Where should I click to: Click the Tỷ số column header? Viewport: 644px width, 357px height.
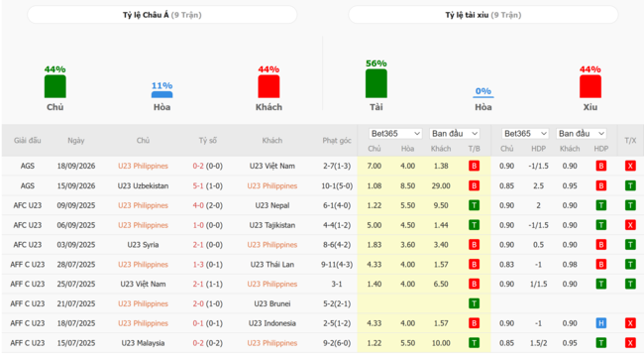(208, 140)
